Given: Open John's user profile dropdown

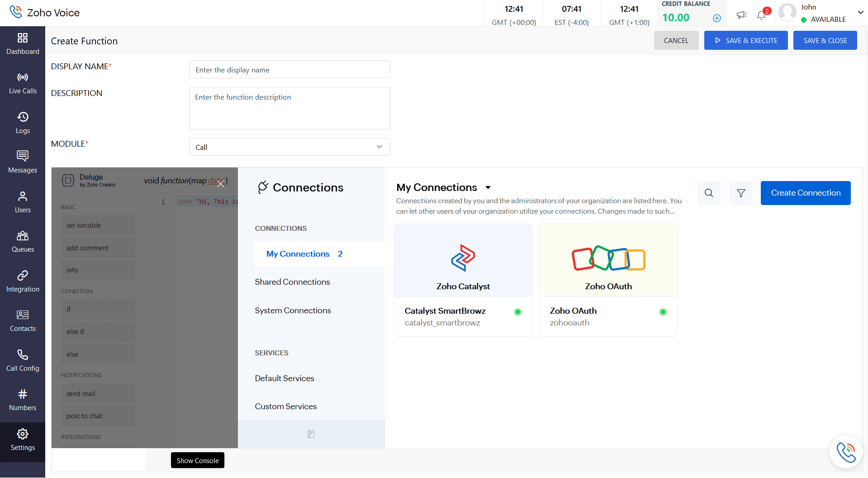Looking at the screenshot, I should coord(860,13).
